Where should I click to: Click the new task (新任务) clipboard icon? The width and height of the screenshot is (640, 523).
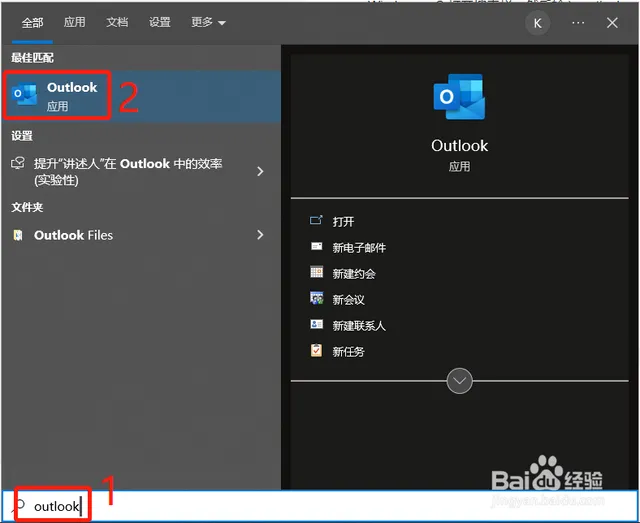coord(316,350)
